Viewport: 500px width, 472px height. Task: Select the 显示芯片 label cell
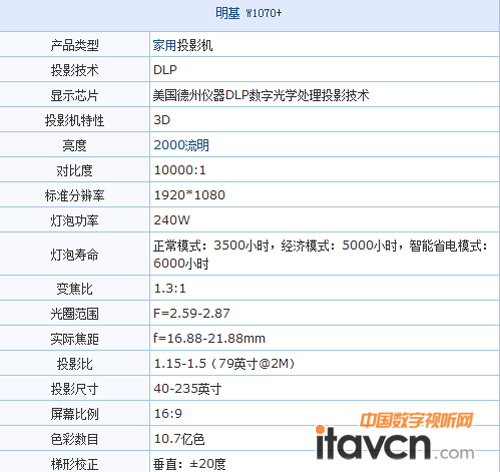pos(74,95)
